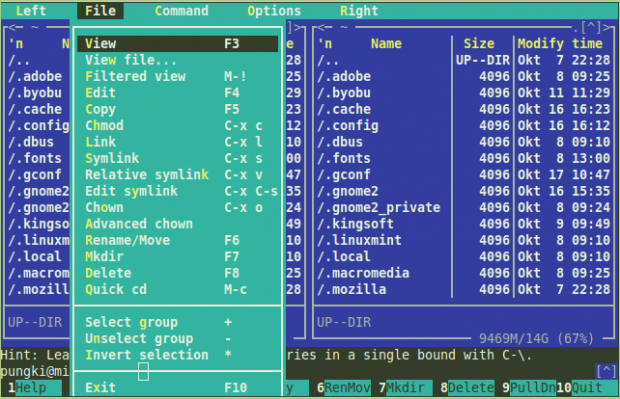
Task: Open the Command menu
Action: tap(181, 11)
